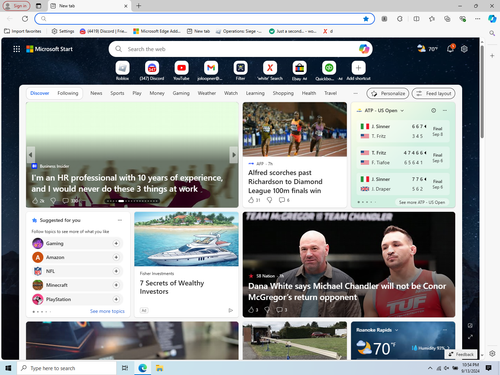Select the Weather feed tab
500x375 pixels.
(x=207, y=93)
